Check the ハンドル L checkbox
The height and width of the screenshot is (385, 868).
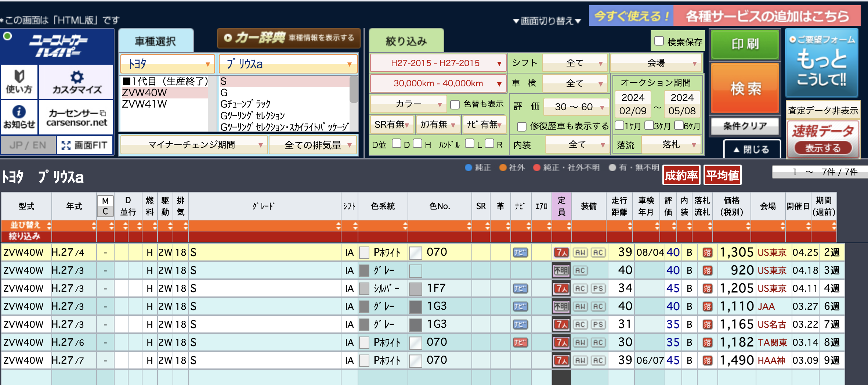pyautogui.click(x=470, y=143)
